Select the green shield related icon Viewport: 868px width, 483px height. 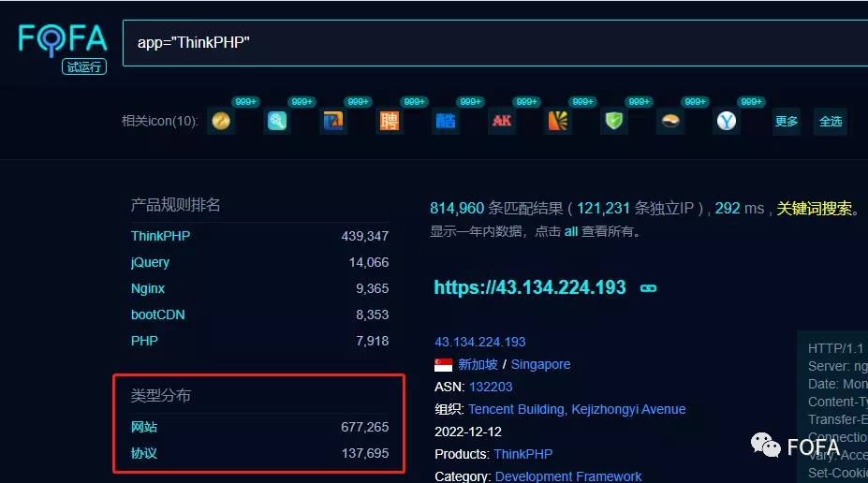pos(614,122)
